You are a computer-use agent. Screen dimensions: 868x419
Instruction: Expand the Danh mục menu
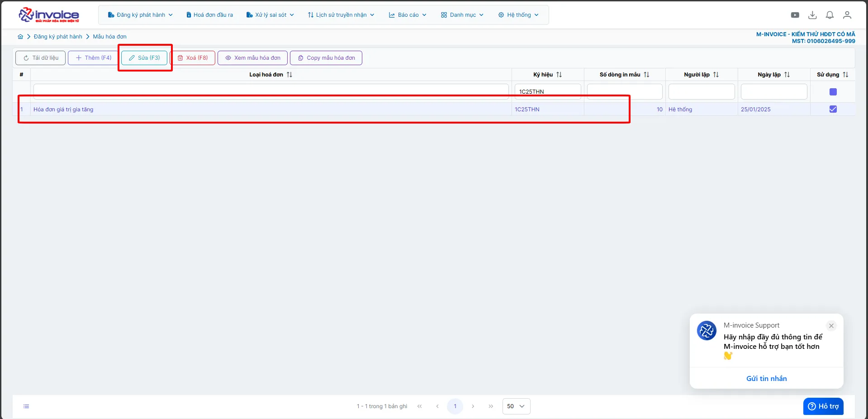[x=462, y=15]
